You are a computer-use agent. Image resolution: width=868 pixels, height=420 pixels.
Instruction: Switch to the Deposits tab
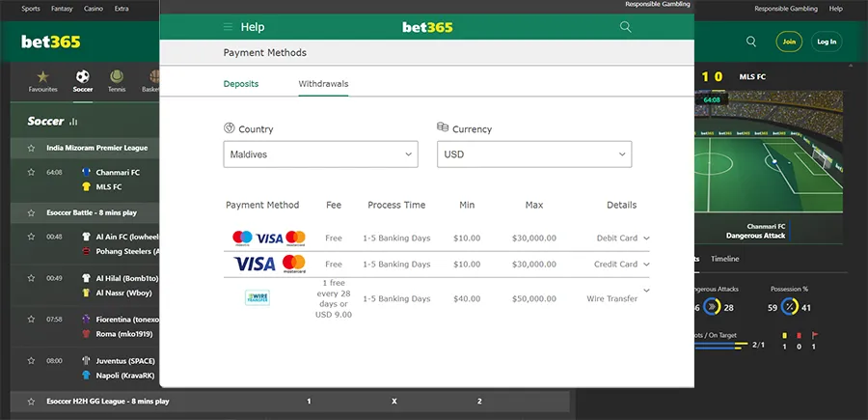[x=241, y=84]
